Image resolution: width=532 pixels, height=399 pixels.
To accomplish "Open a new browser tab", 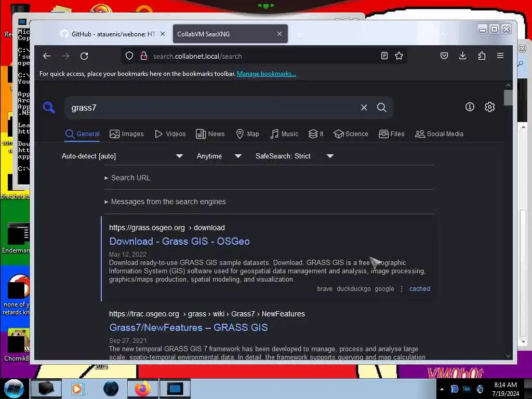I will tap(299, 34).
